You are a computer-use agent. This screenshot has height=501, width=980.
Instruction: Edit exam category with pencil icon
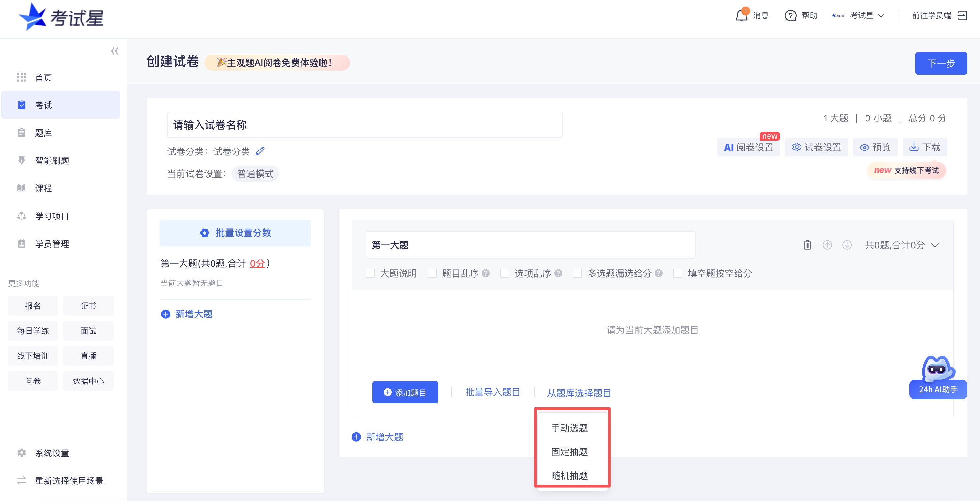click(x=260, y=151)
